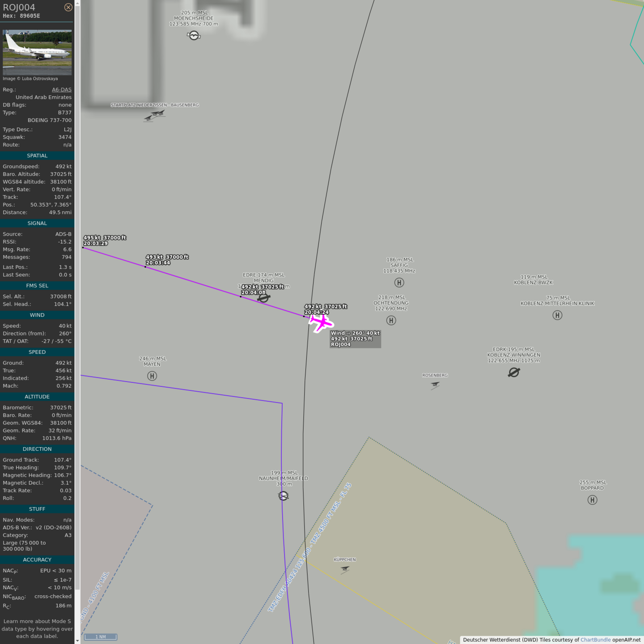The image size is (644, 644).
Task: Click the Niederzissen Bausenberg launch site icon
Action: click(155, 115)
